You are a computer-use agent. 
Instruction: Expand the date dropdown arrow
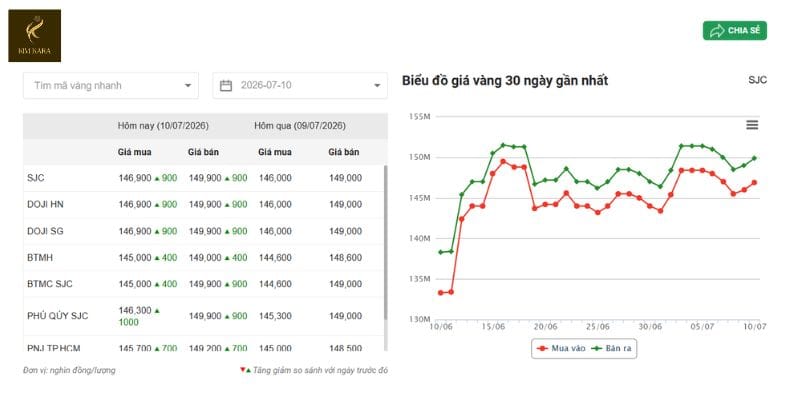point(377,86)
